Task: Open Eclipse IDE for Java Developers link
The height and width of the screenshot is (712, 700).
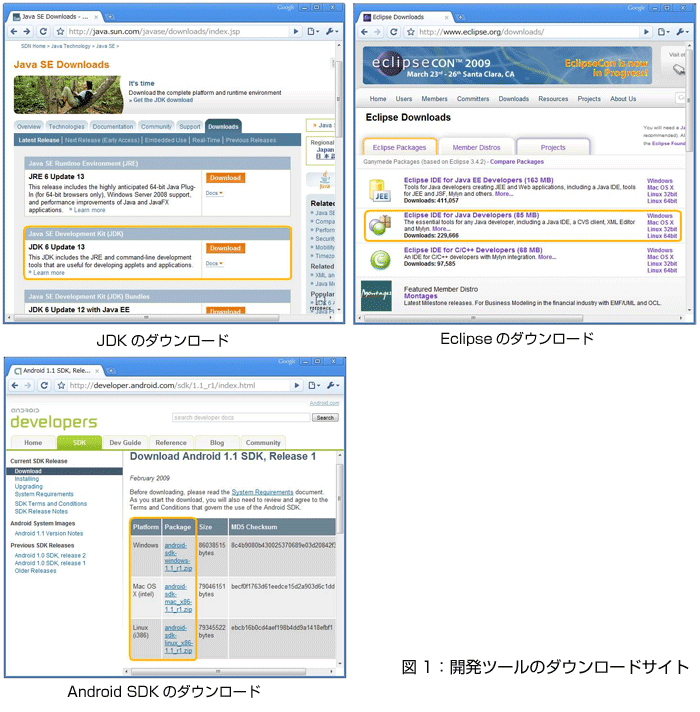Action: coord(471,215)
